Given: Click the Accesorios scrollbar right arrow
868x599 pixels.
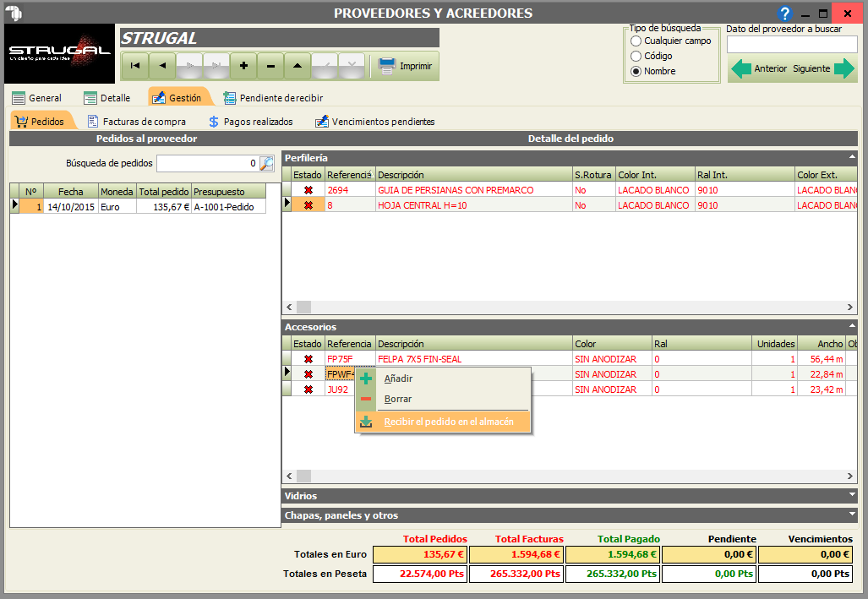Looking at the screenshot, I should (850, 476).
